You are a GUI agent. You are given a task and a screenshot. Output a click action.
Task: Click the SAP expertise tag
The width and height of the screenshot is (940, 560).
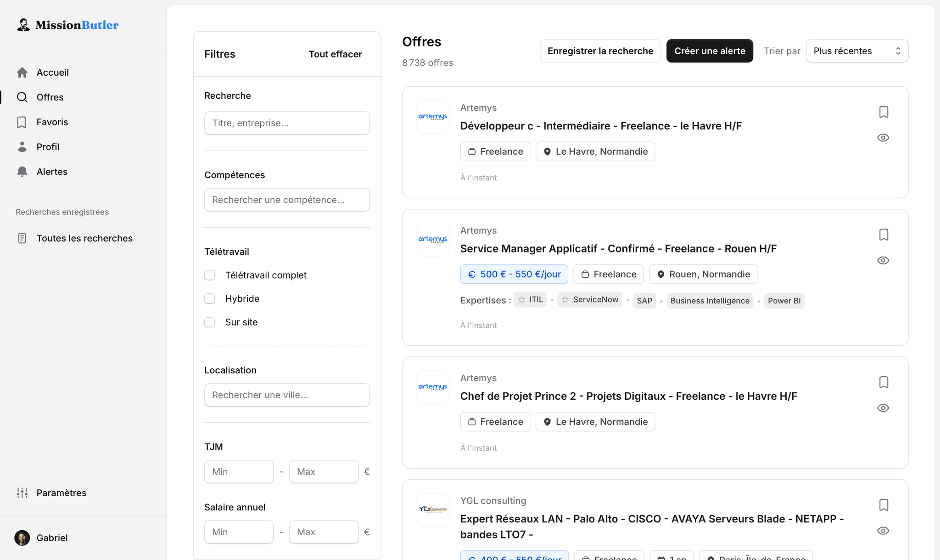click(x=644, y=301)
